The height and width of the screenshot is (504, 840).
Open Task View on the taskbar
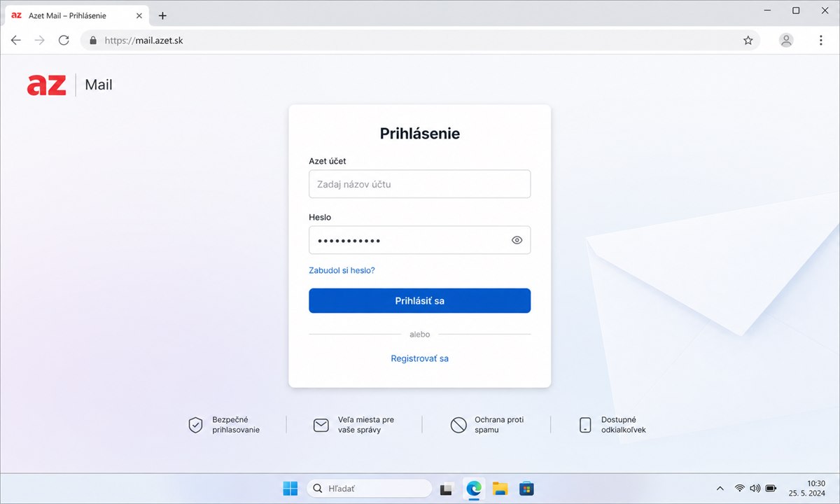[x=447, y=489]
